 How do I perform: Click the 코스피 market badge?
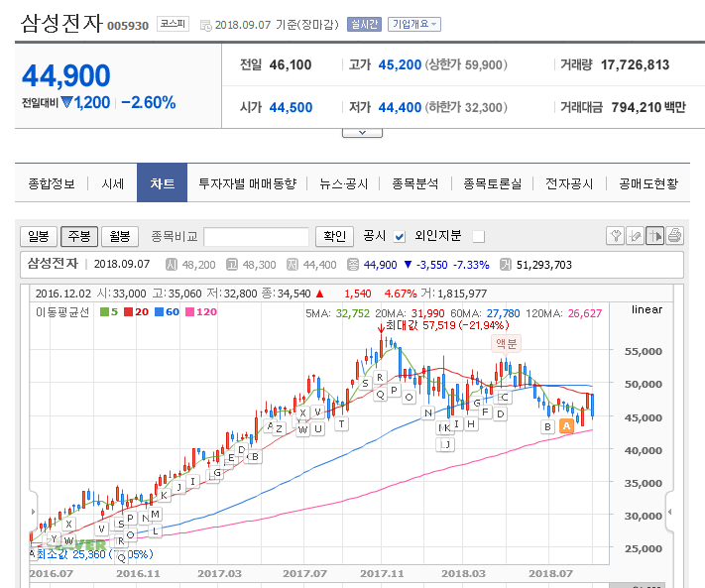pyautogui.click(x=173, y=24)
